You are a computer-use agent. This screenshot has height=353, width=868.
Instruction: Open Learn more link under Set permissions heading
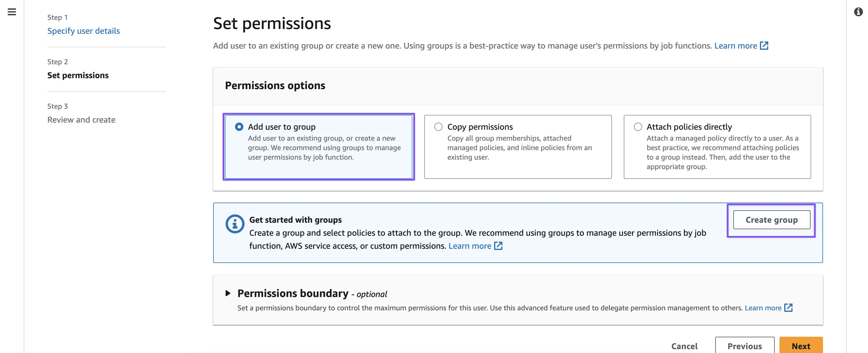pyautogui.click(x=735, y=46)
